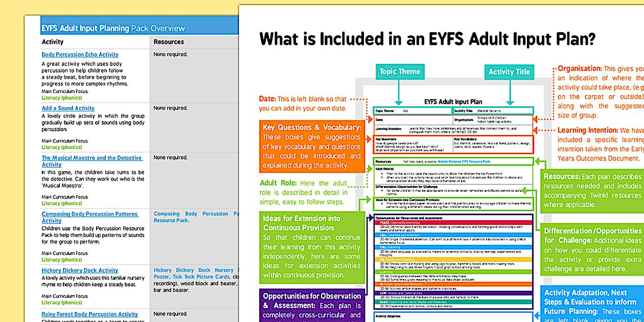Viewport: 644px width, 322px height.
Task: Click the teal Activity Title label
Action: pyautogui.click(x=509, y=72)
